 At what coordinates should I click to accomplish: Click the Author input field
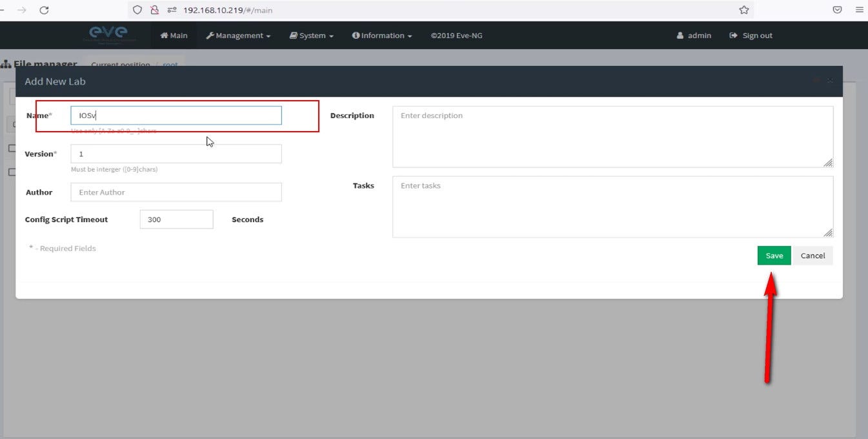[x=176, y=192]
